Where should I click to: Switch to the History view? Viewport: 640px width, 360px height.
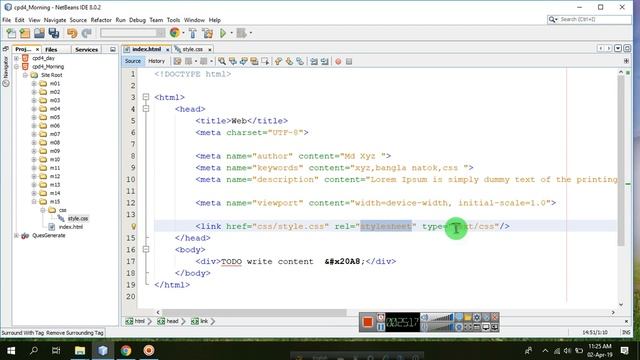156,61
